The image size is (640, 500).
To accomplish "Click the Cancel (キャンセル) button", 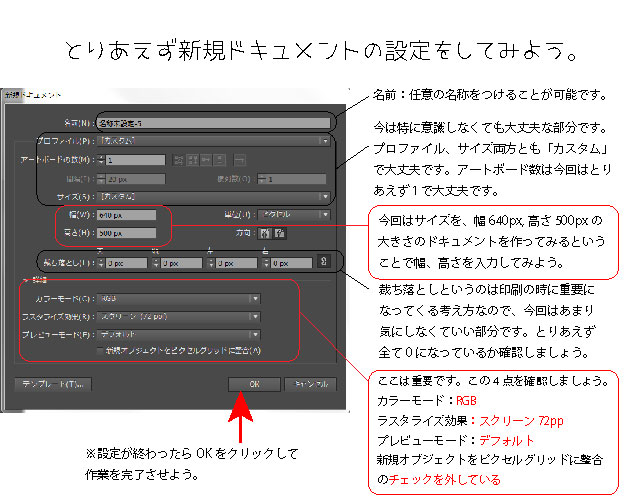I will click(x=311, y=384).
